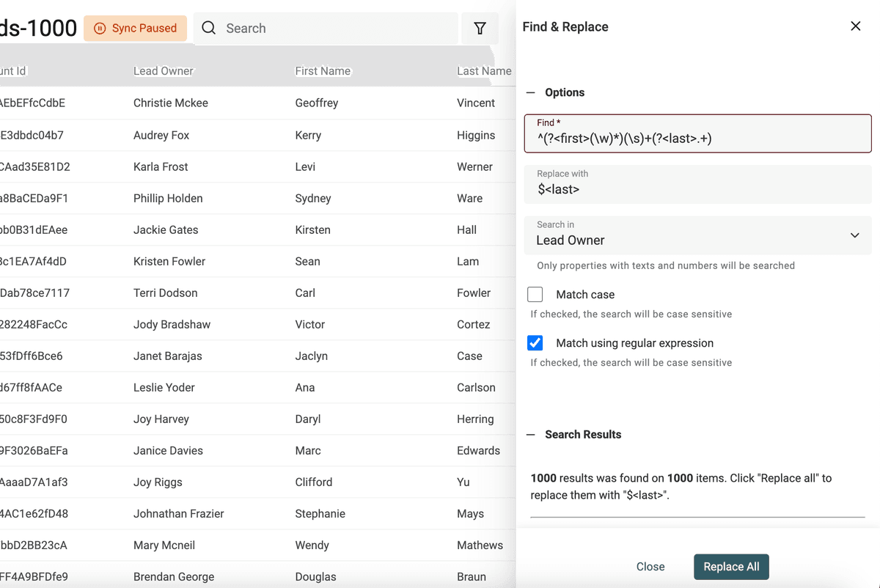Collapse the Options section

coord(531,92)
